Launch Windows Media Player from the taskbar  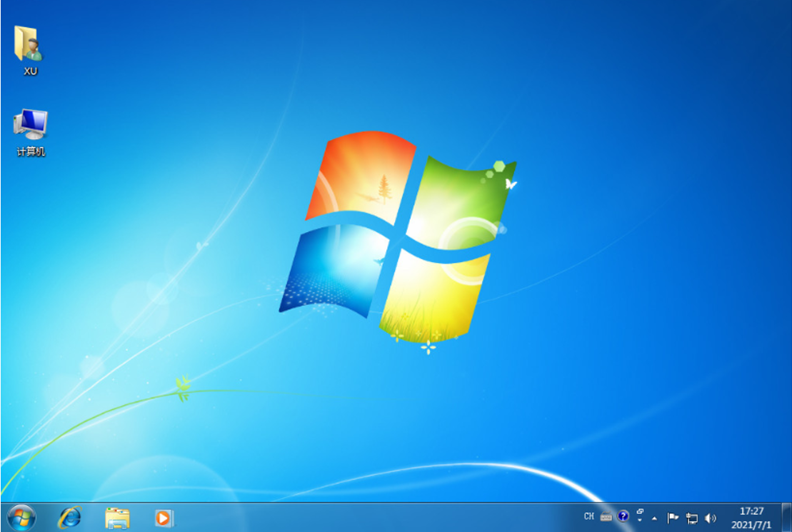pos(163,518)
